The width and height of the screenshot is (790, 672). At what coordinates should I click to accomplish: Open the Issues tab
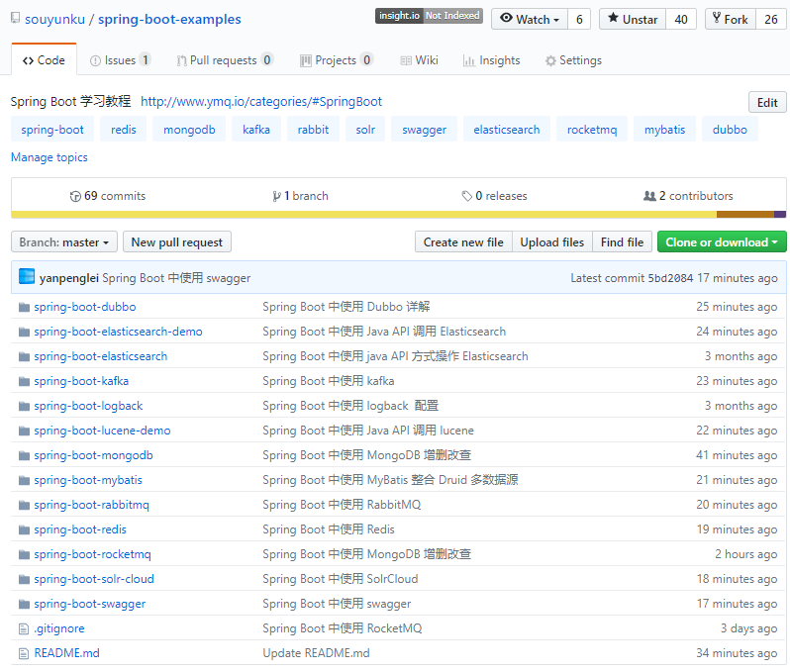(120, 60)
